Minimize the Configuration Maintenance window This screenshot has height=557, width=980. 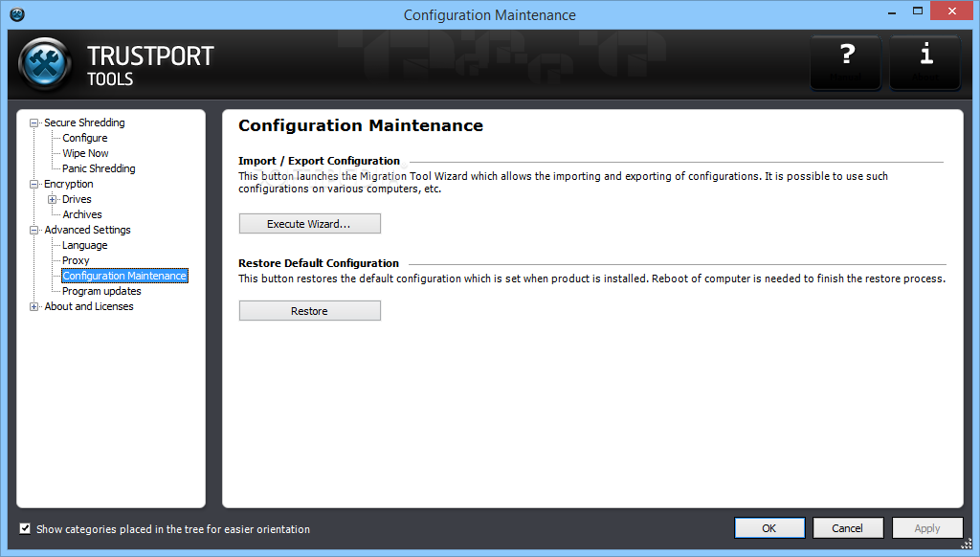click(x=892, y=11)
